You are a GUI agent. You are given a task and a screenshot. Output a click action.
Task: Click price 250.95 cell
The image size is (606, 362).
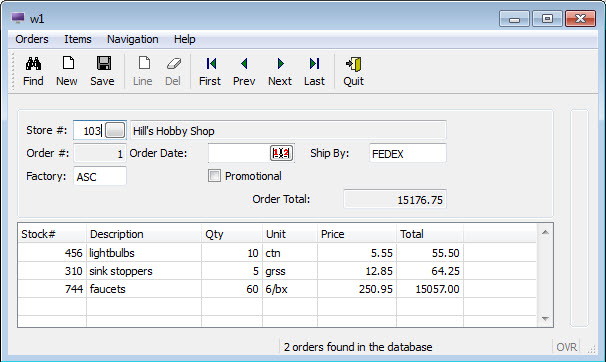click(357, 289)
